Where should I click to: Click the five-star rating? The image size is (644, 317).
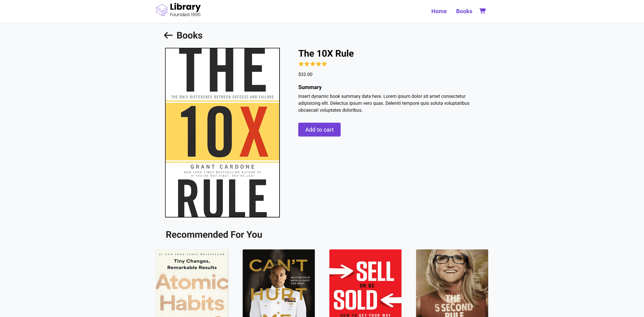(312, 64)
